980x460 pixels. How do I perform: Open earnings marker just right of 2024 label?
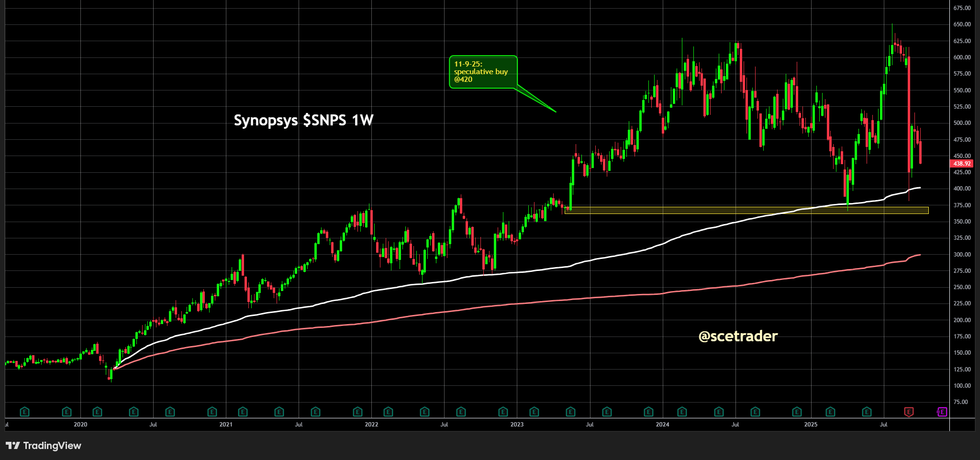tap(682, 412)
